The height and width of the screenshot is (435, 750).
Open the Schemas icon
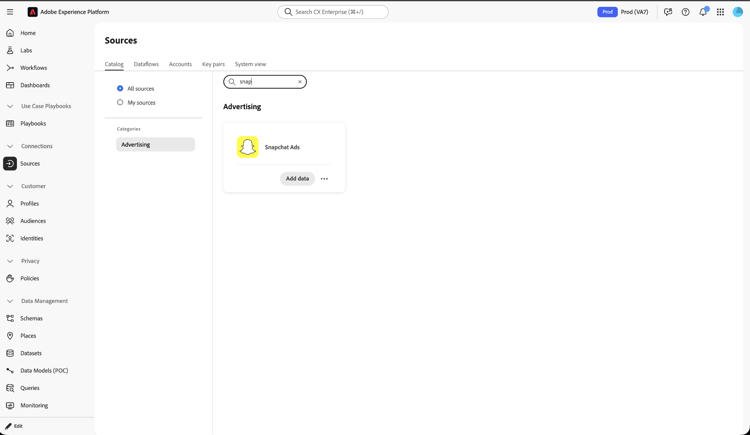(x=10, y=318)
